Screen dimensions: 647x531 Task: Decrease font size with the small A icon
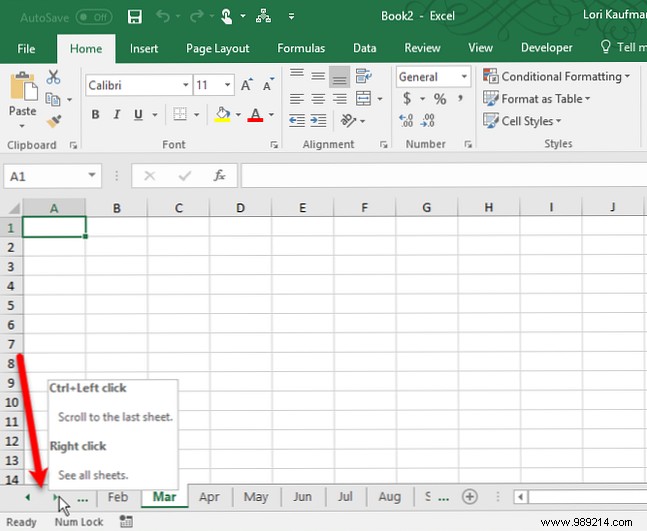[x=268, y=85]
